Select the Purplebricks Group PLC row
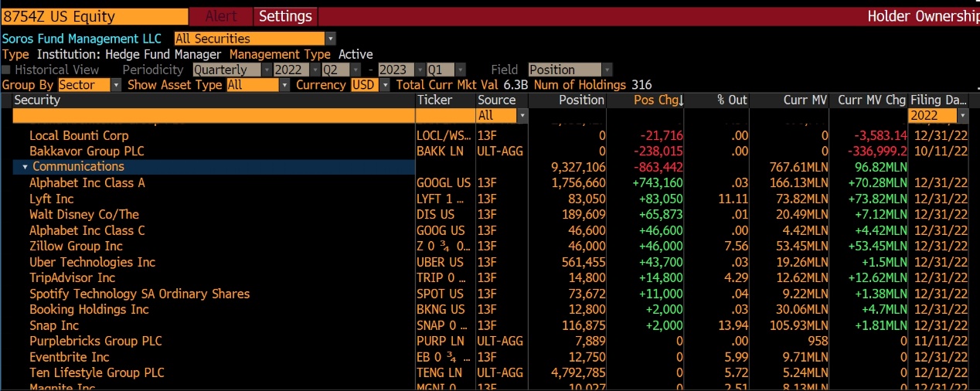This screenshot has width=980, height=391. 490,341
